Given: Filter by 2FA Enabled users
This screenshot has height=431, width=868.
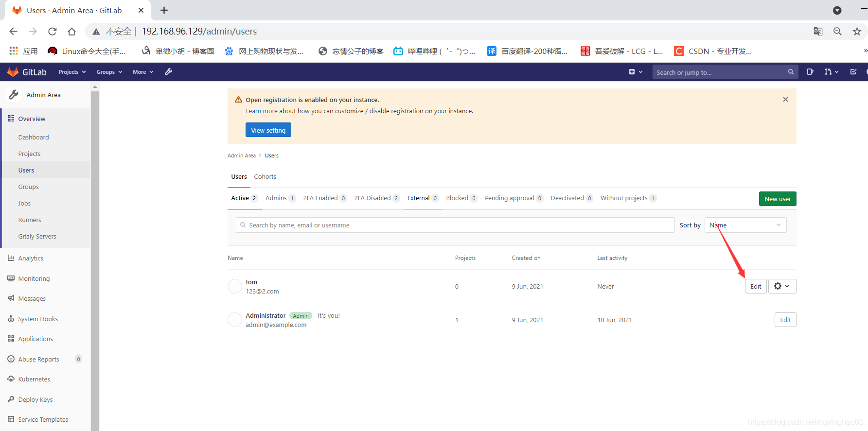Looking at the screenshot, I should point(325,198).
